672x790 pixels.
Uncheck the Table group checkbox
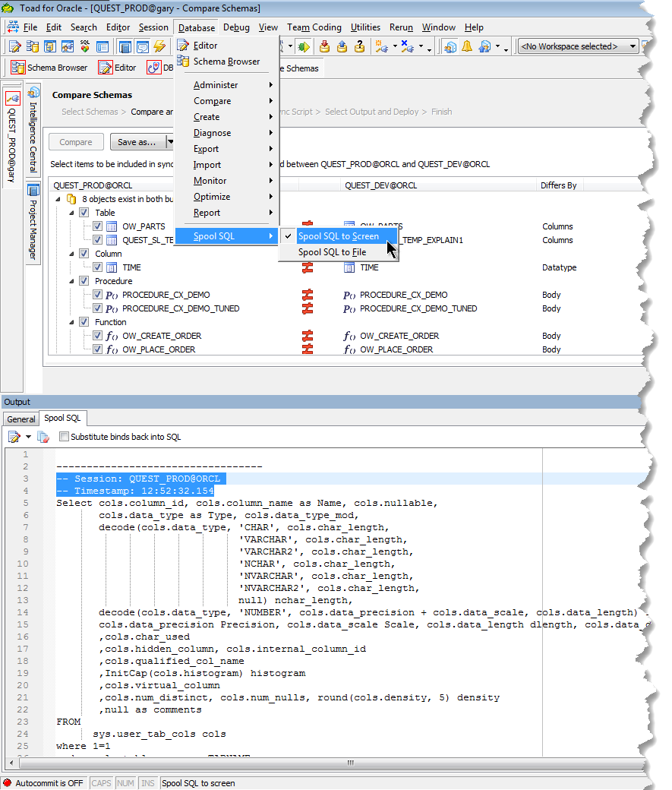[x=84, y=213]
